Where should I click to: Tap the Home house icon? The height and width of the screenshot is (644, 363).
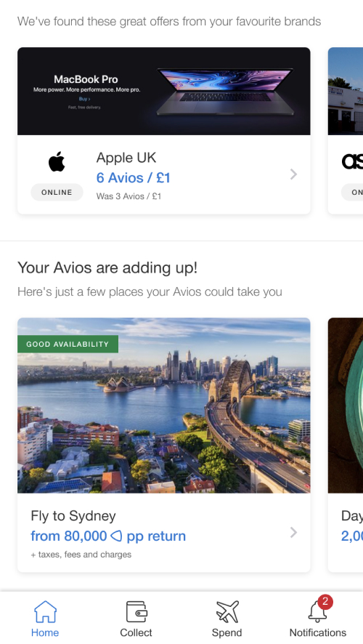point(45,611)
